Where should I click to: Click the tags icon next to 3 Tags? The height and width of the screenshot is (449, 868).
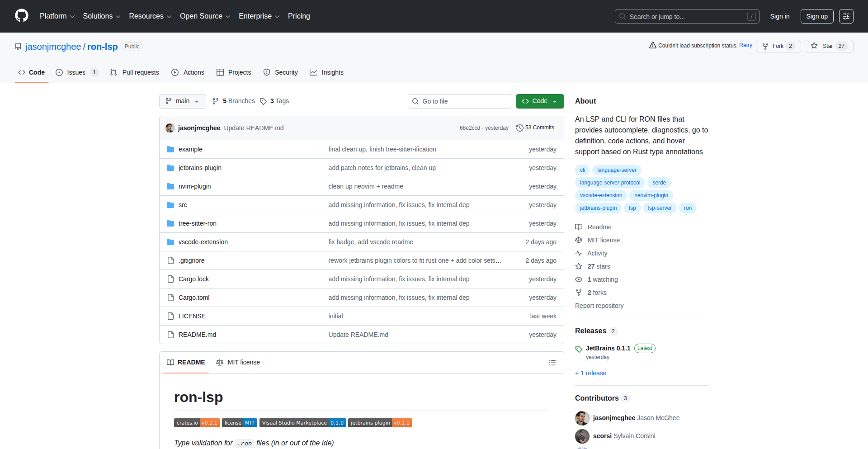tap(263, 101)
